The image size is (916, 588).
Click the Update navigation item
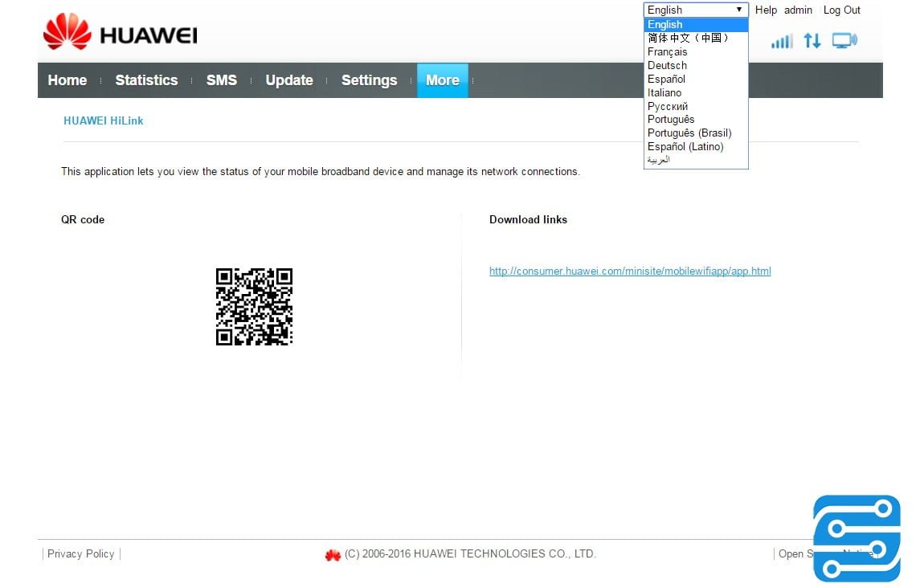(289, 80)
